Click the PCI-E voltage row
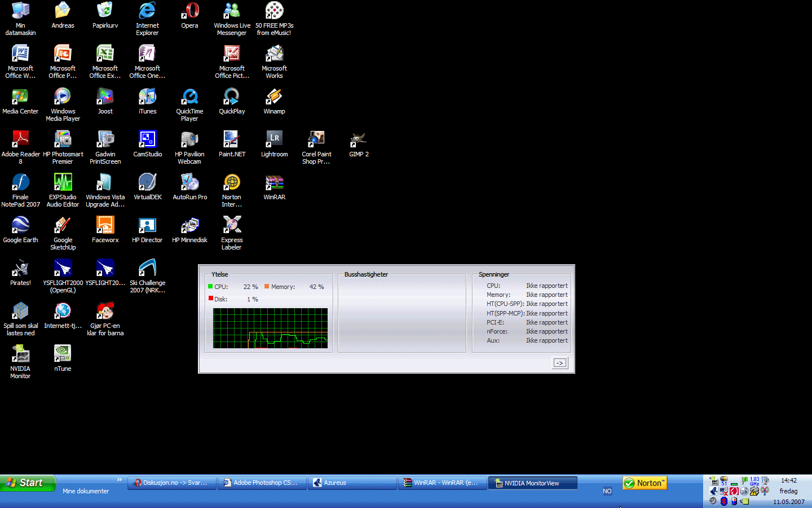 527,322
